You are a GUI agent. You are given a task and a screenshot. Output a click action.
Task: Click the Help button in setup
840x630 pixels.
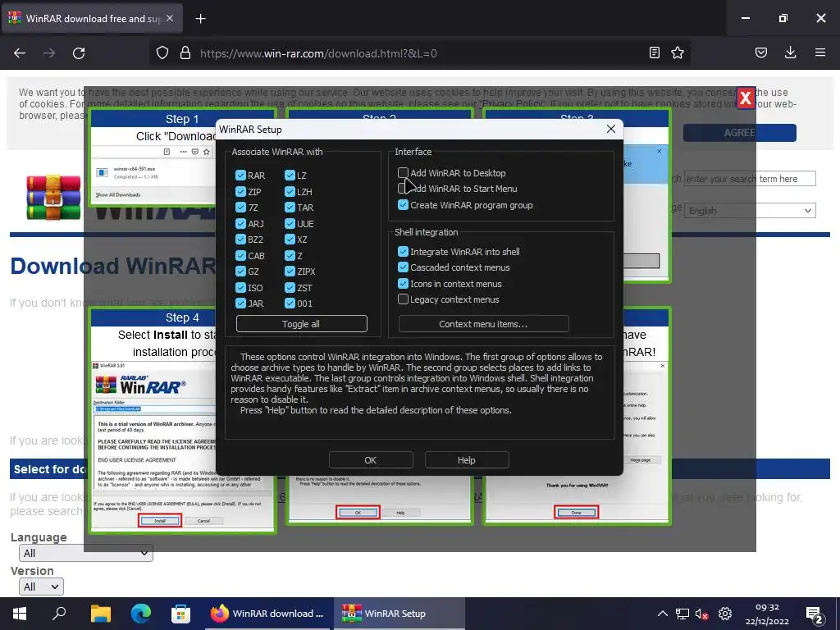click(467, 459)
